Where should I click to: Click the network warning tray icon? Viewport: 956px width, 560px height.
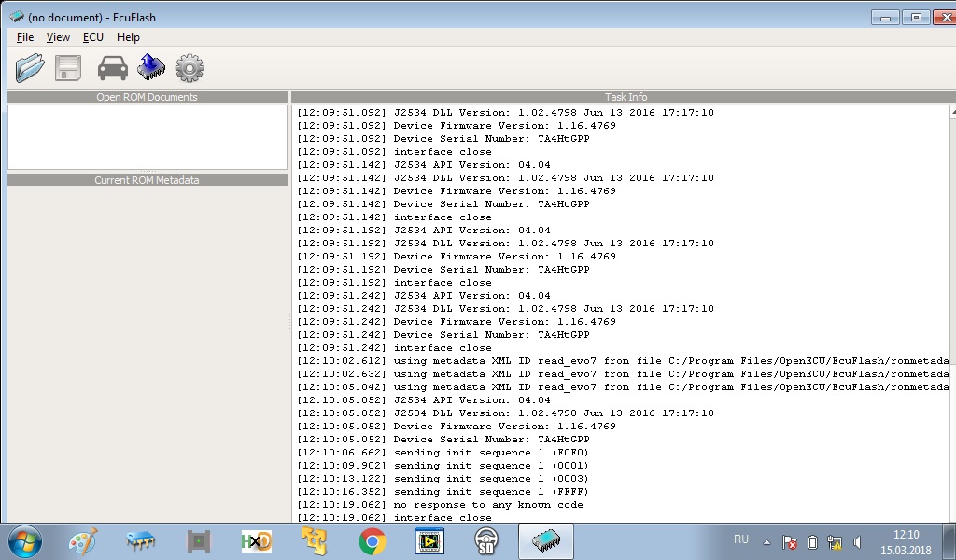(x=835, y=541)
